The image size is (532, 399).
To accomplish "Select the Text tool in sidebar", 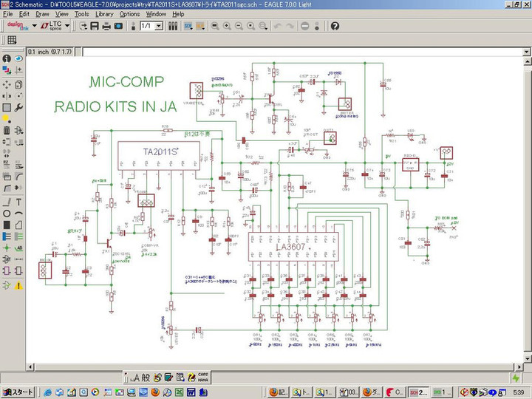I will pos(18,202).
